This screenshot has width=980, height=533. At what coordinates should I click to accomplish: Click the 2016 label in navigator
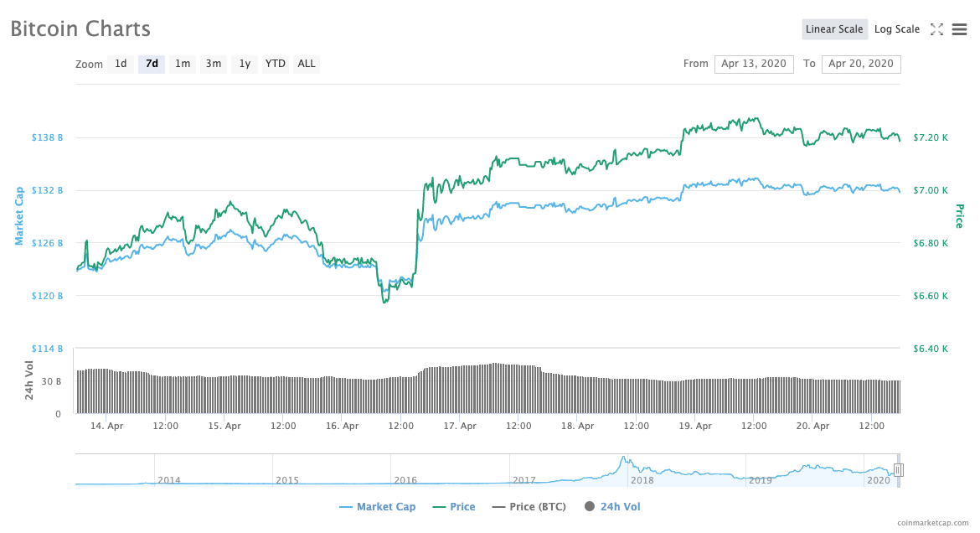(x=405, y=480)
